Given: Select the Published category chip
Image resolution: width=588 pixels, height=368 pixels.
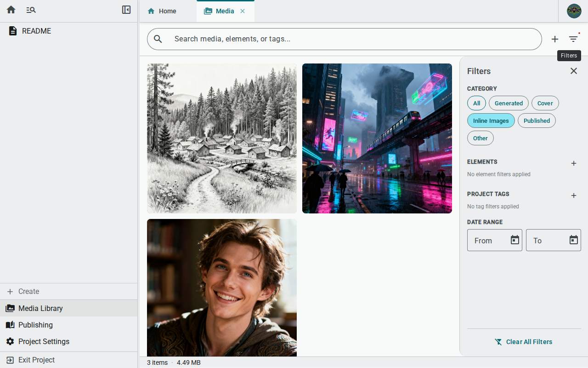Looking at the screenshot, I should 537,121.
